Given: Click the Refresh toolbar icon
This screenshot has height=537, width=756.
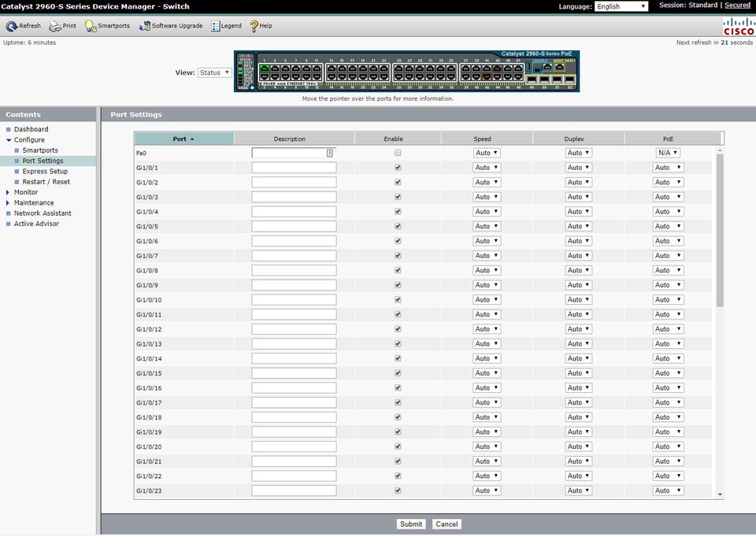Looking at the screenshot, I should coord(12,26).
